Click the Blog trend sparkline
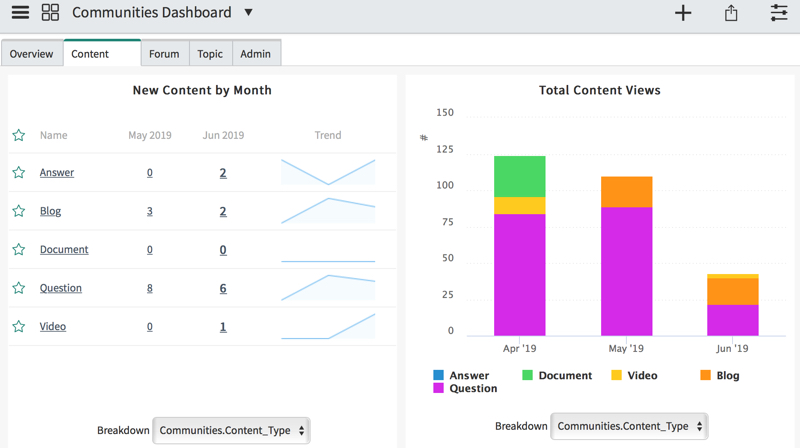 tap(328, 211)
